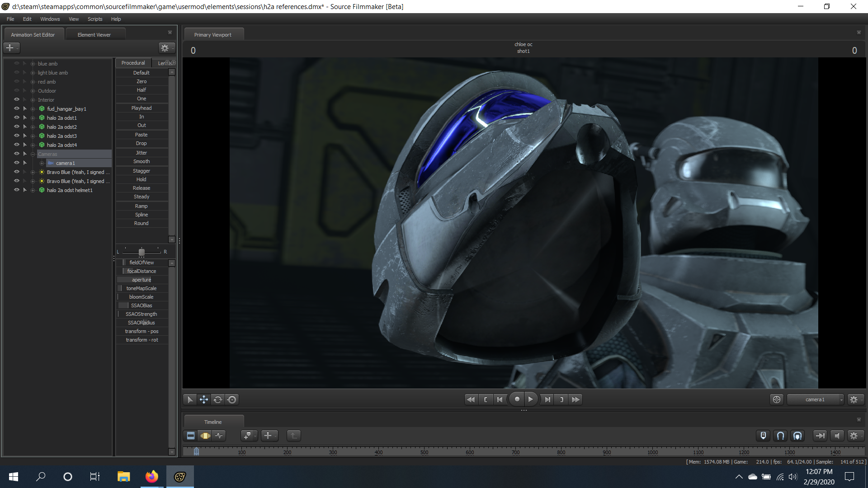Apply the Smooth procedural preset
This screenshot has width=868, height=488.
click(x=142, y=161)
